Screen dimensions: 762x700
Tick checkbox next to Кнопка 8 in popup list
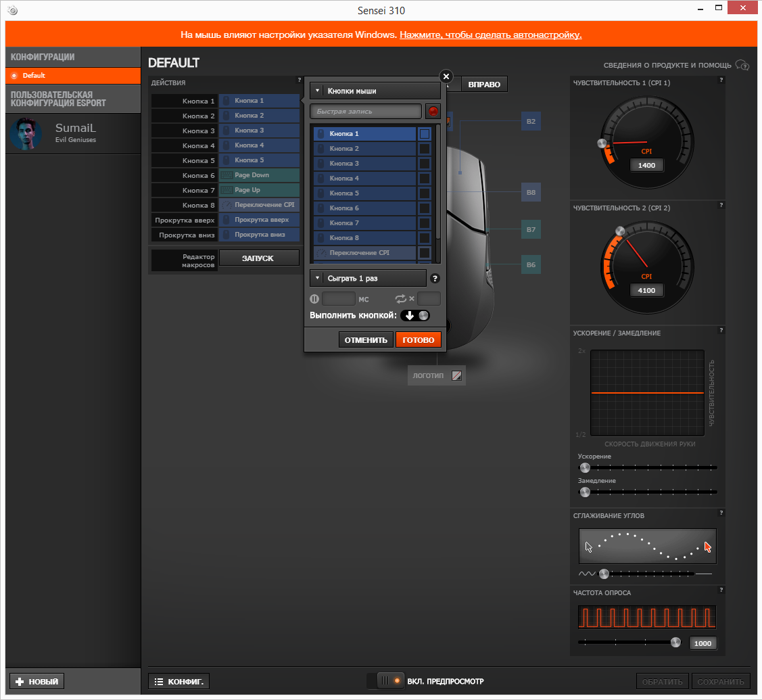(x=424, y=238)
